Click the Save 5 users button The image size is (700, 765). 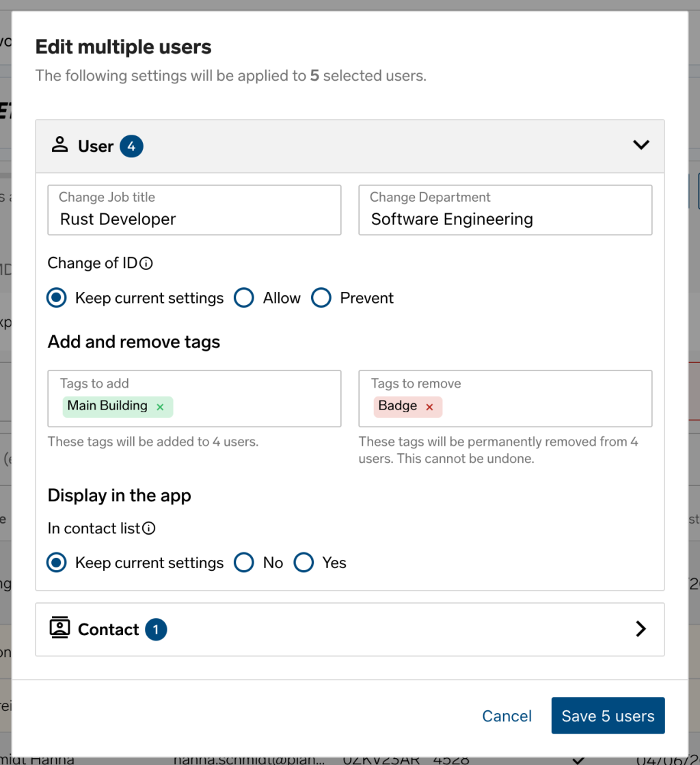pyautogui.click(x=608, y=716)
